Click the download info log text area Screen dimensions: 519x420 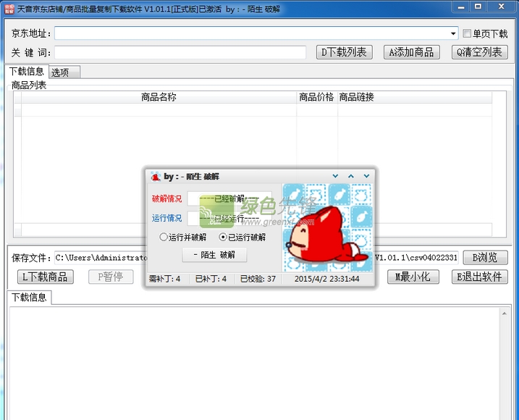pos(254,364)
